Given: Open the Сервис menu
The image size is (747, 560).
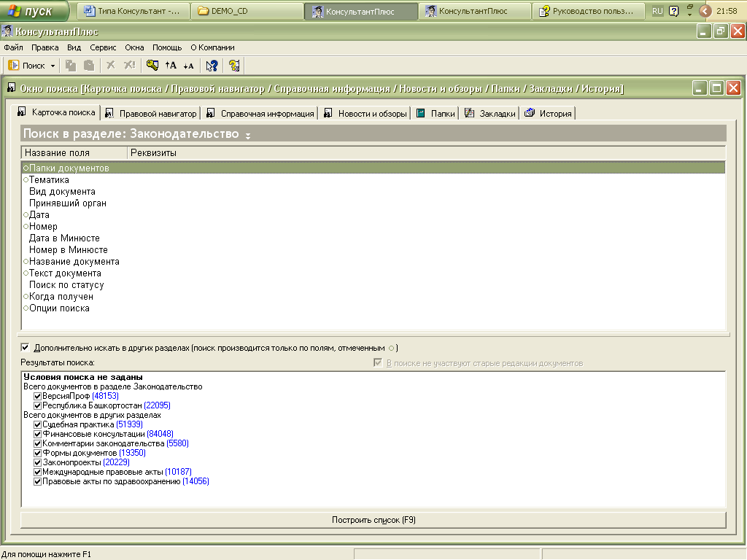Looking at the screenshot, I should coord(103,47).
